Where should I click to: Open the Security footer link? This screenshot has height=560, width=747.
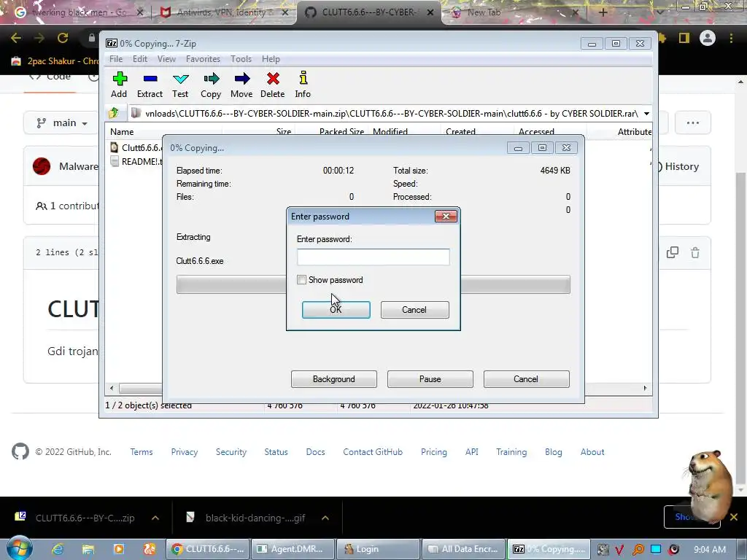coord(231,452)
